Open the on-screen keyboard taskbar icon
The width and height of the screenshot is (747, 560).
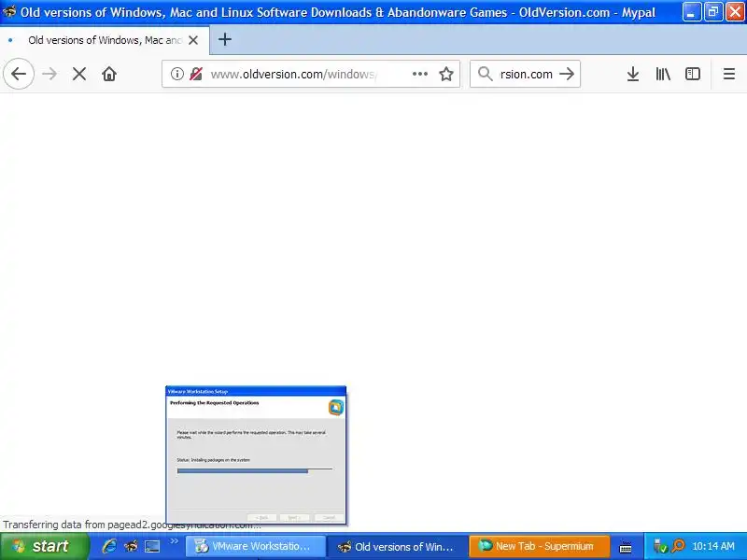point(626,548)
